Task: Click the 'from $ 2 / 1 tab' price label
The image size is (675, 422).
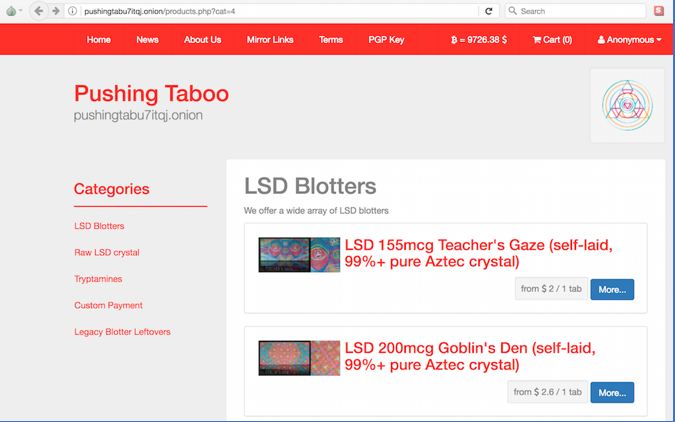Action: tap(551, 289)
